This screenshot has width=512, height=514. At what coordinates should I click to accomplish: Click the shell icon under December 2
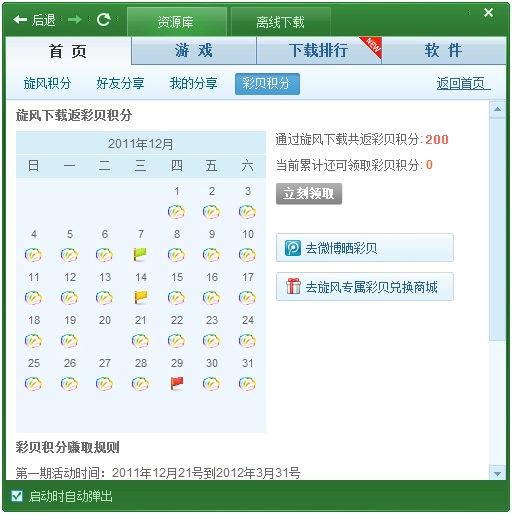(x=211, y=212)
